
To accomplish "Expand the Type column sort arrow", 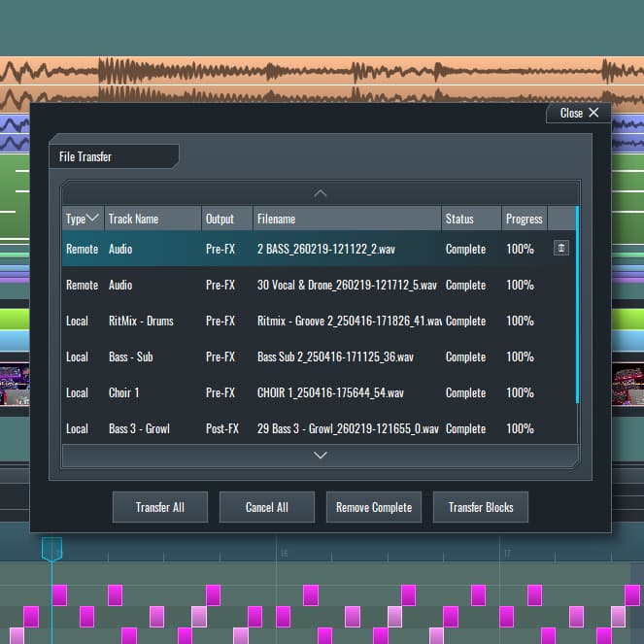I will point(93,218).
